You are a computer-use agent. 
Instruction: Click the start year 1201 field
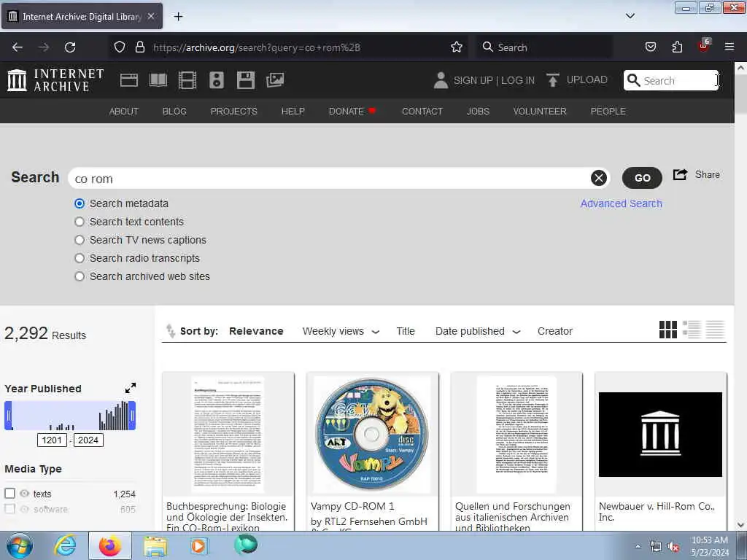pos(52,440)
